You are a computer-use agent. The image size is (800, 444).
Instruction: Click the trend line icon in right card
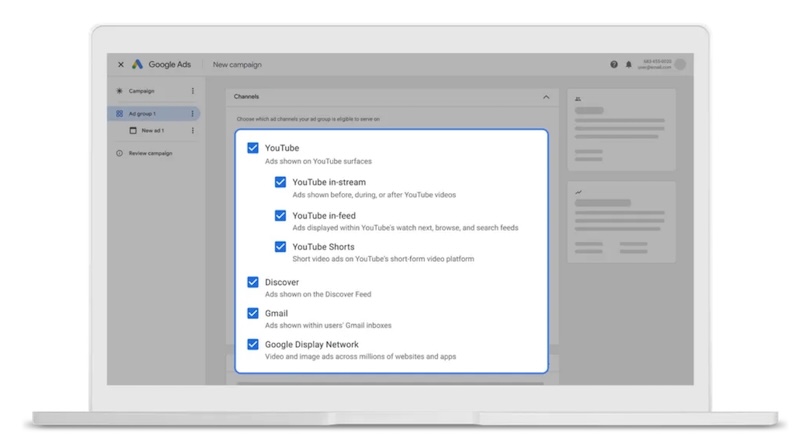click(x=578, y=192)
